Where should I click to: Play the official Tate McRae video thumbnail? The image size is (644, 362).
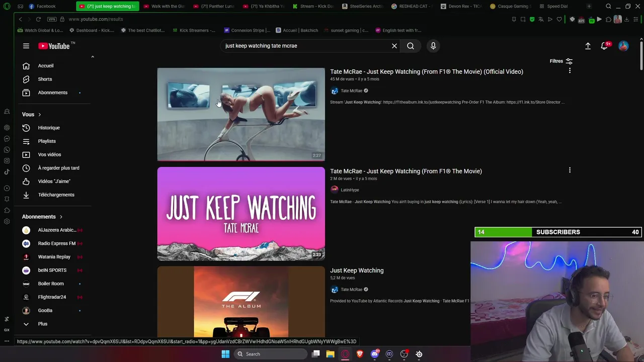[x=241, y=115]
